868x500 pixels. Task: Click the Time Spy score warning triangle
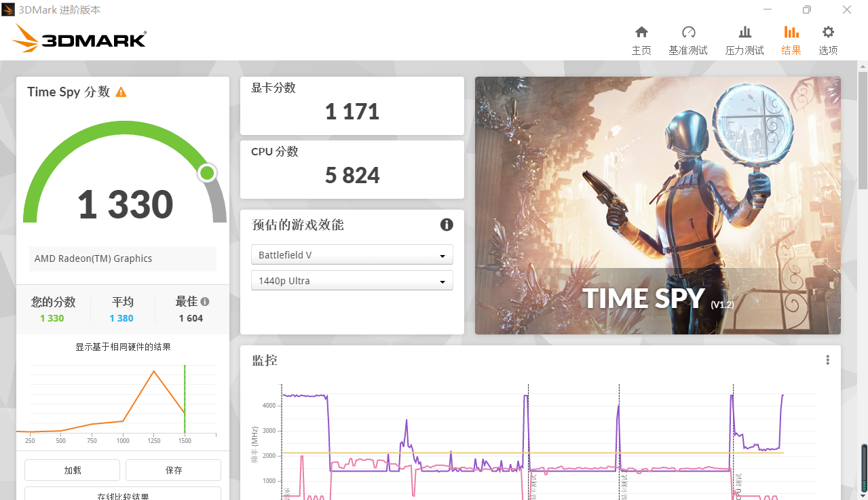(121, 92)
